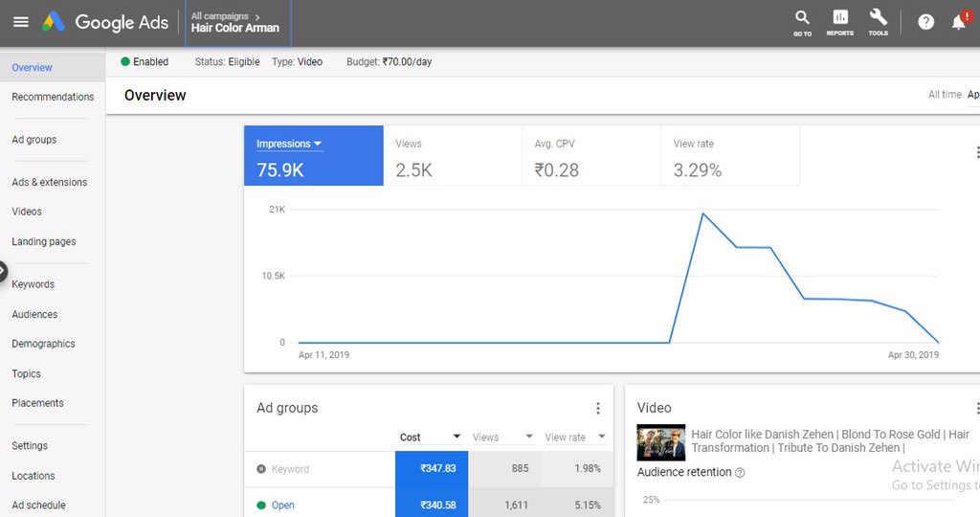Viewport: 980px width, 517px height.
Task: Click the green Enabled status dot
Action: 125,61
